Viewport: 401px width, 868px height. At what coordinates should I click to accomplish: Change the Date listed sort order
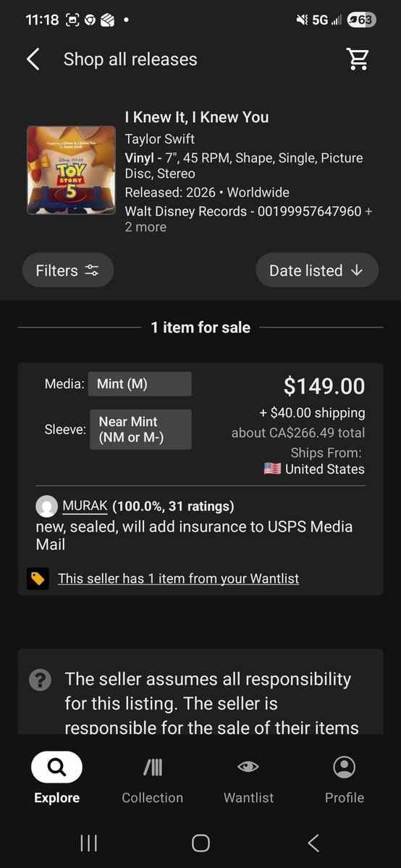click(316, 271)
